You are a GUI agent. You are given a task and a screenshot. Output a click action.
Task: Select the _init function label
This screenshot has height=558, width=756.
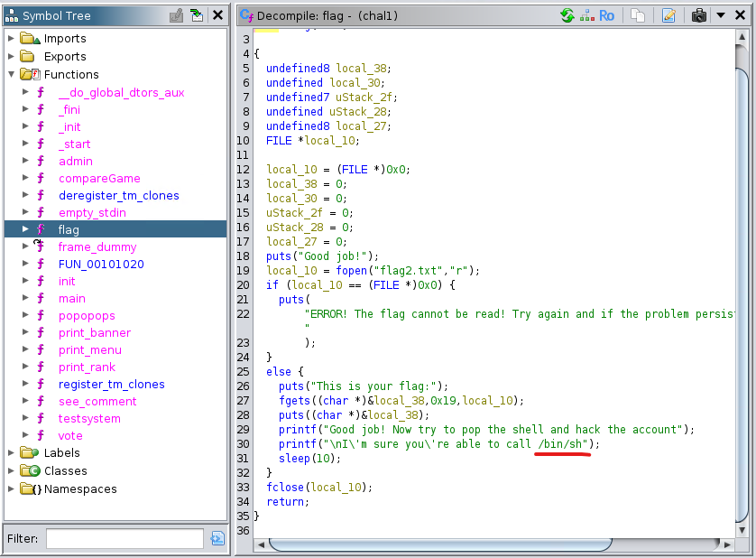pyautogui.click(x=69, y=126)
